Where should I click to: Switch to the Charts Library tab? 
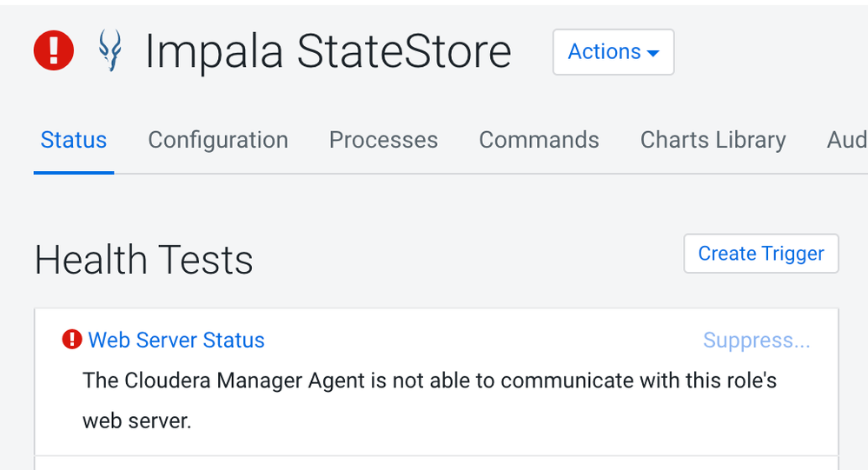pos(712,140)
